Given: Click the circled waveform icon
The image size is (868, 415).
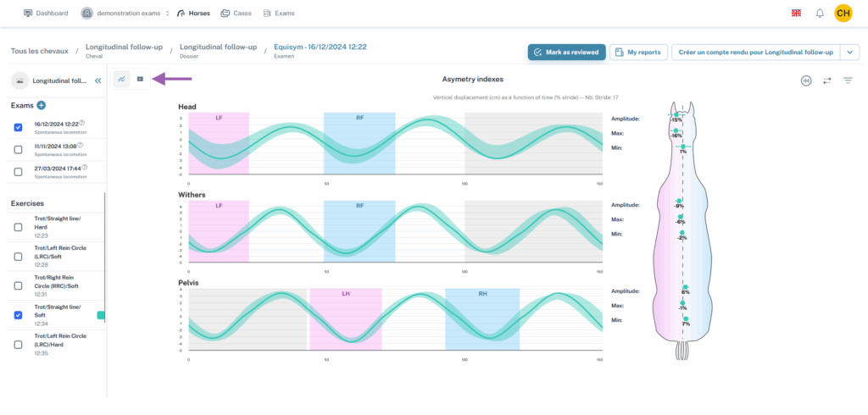Looking at the screenshot, I should click(805, 80).
